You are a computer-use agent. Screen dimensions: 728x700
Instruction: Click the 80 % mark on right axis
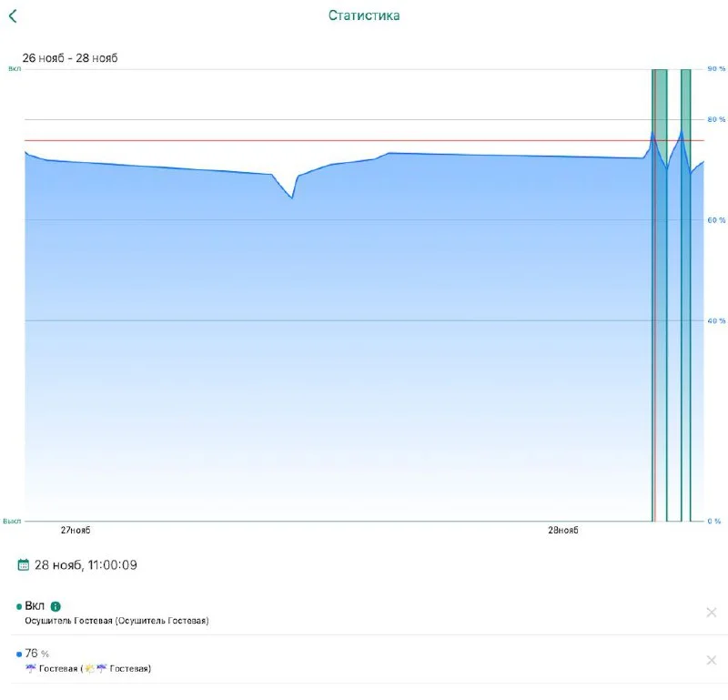(716, 119)
